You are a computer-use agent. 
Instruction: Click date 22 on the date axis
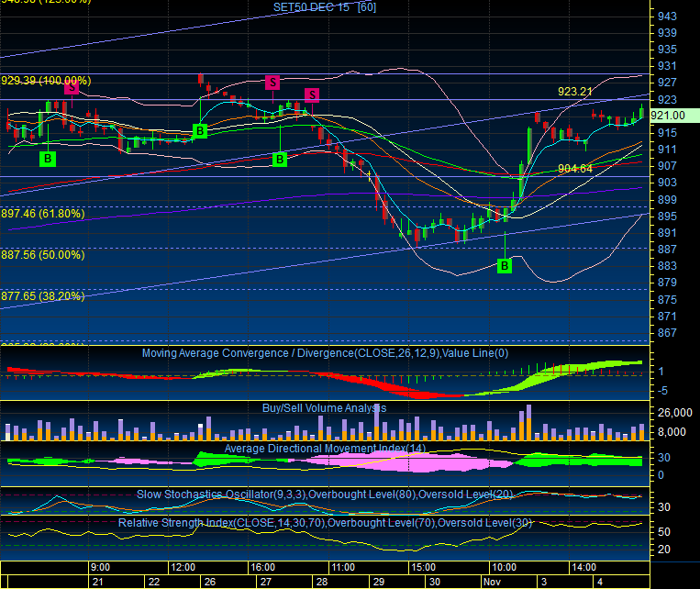[154, 582]
